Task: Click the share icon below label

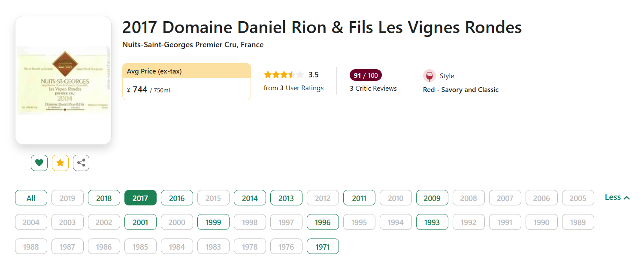Action: (x=81, y=163)
